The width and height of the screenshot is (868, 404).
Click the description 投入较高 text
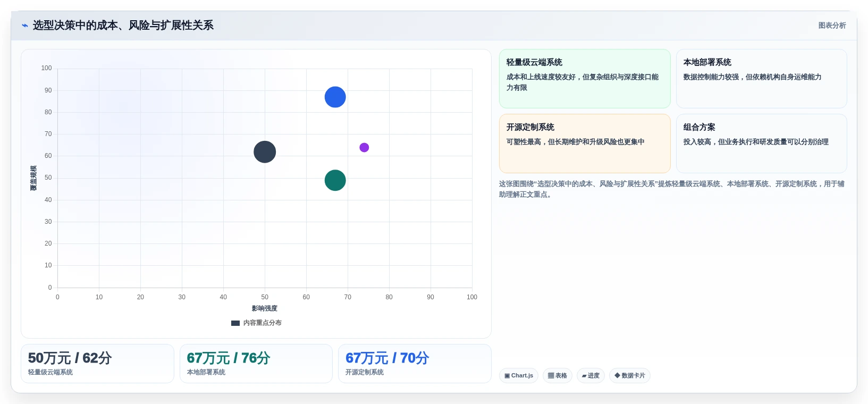(x=756, y=142)
